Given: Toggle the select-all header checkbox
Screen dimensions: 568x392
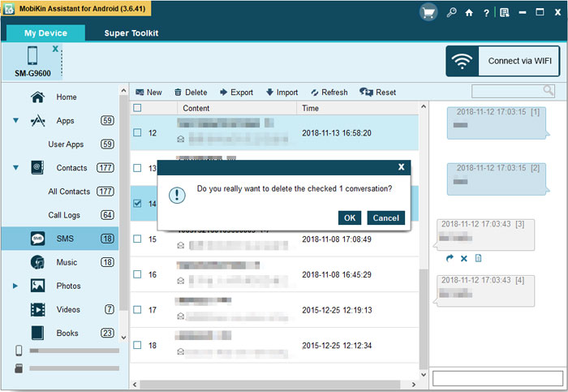Looking at the screenshot, I should 137,108.
